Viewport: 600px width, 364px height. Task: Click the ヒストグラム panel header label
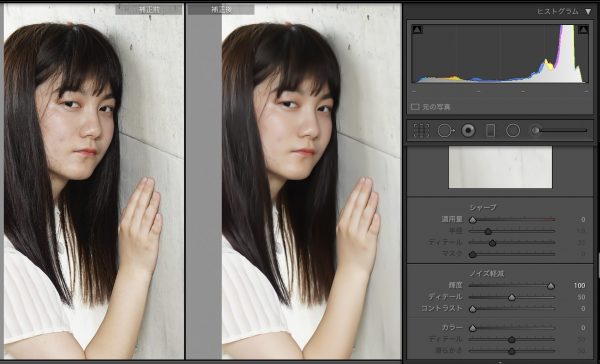[558, 11]
